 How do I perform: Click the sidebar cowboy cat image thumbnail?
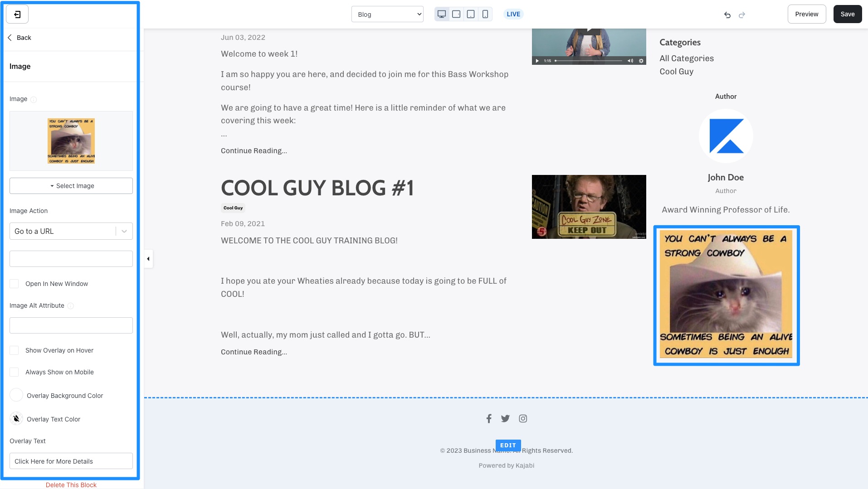pyautogui.click(x=71, y=141)
